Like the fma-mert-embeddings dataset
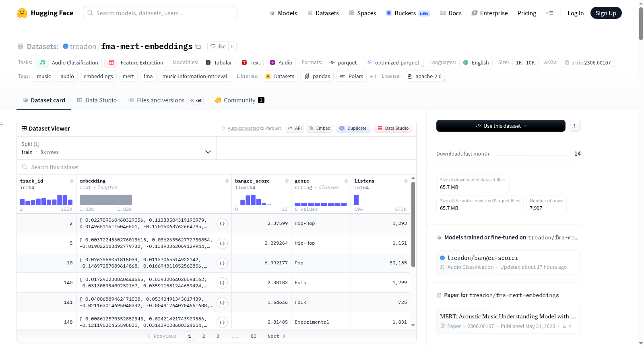Screen dimensions: 644x347 [x=218, y=46]
